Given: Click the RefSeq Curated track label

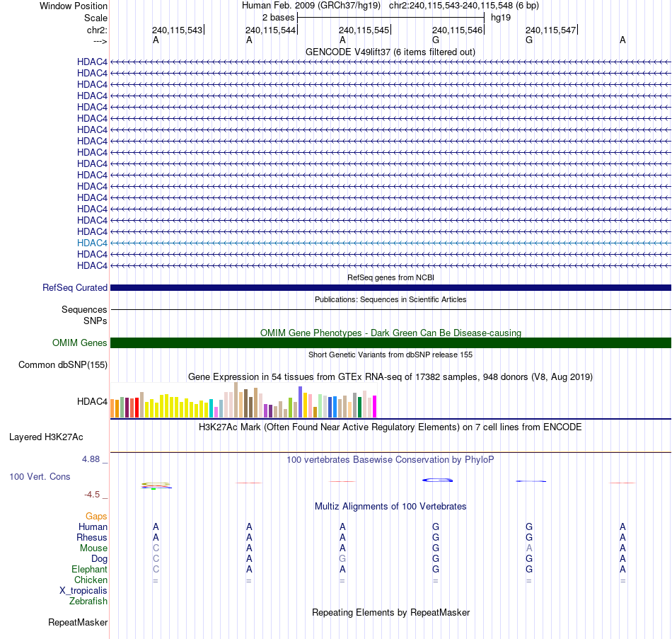Looking at the screenshot, I should 74,288.
